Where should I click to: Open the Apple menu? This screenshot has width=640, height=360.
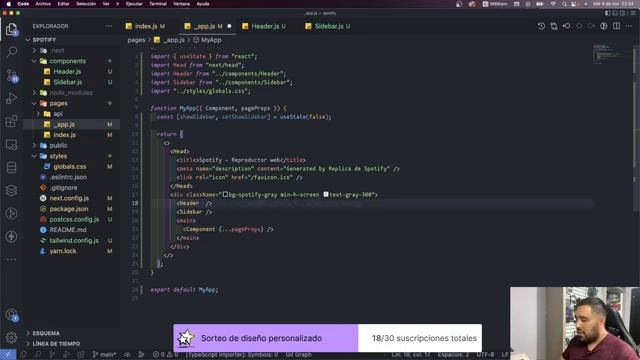9,4
